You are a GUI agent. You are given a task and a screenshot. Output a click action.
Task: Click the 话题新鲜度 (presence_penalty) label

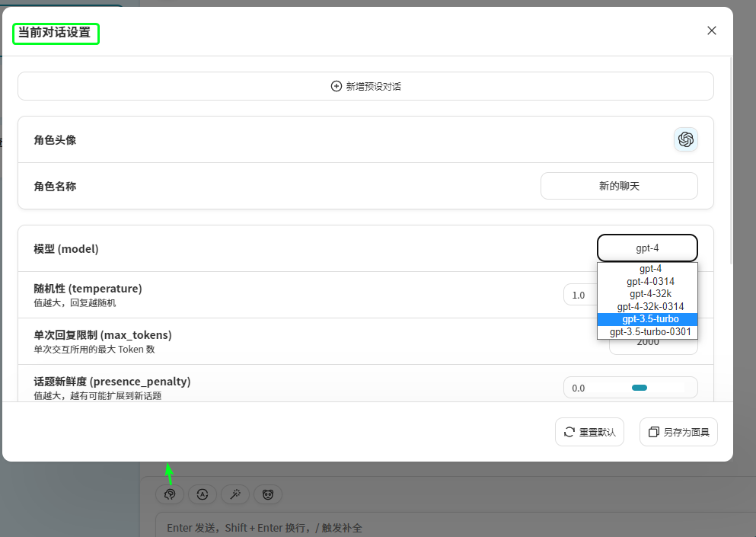click(113, 381)
